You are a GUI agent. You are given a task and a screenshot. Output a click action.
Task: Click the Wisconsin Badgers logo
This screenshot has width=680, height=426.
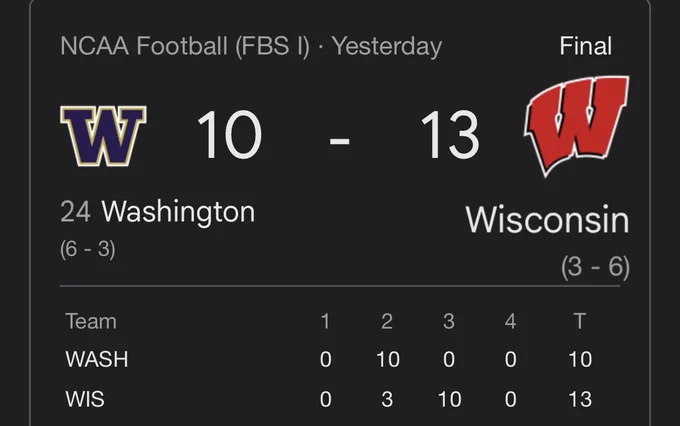point(576,125)
